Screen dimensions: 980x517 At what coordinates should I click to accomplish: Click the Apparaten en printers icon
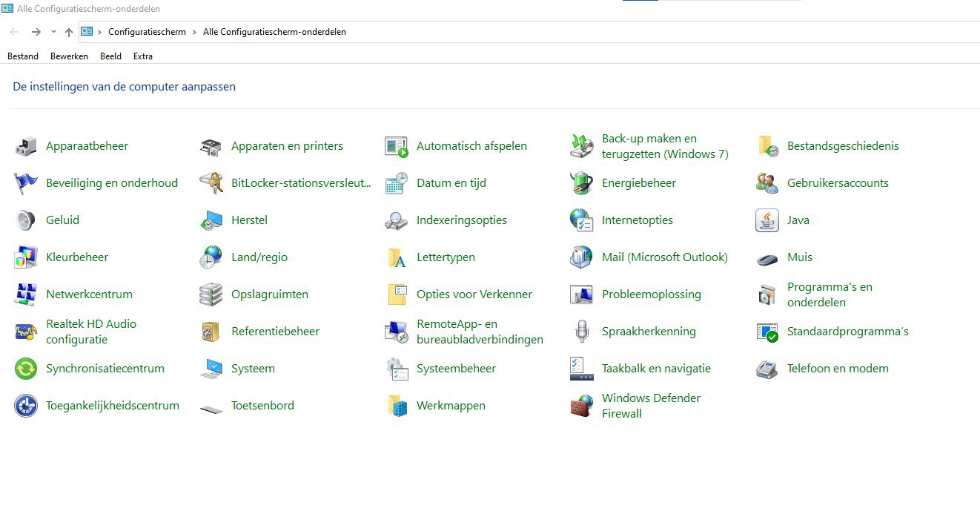211,146
